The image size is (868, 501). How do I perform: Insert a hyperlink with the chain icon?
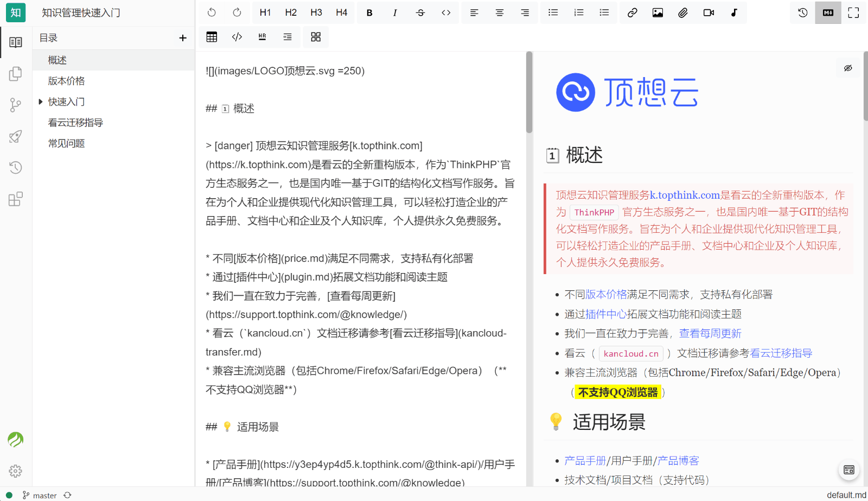[x=632, y=12]
